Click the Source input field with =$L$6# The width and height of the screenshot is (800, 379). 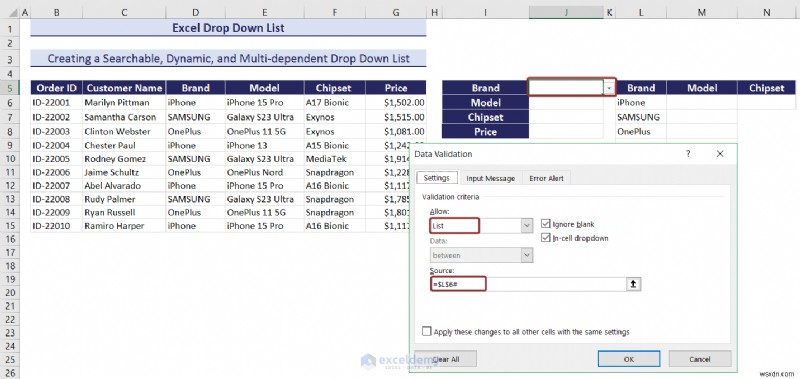click(528, 284)
